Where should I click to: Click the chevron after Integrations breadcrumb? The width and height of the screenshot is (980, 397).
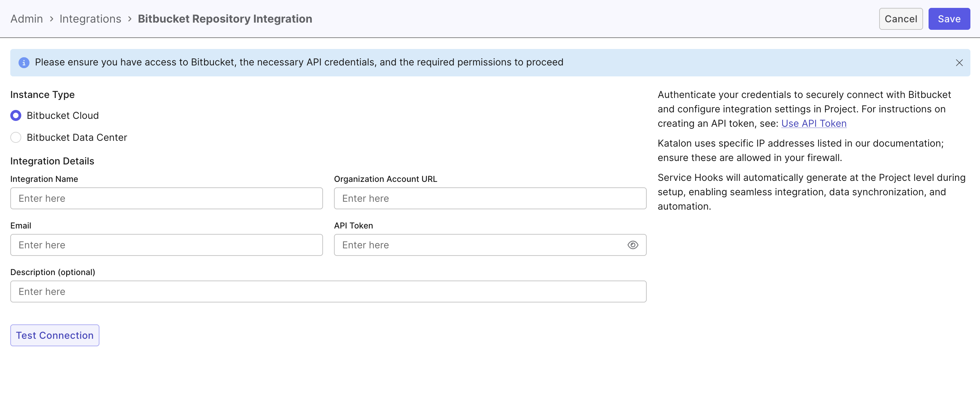coord(130,19)
